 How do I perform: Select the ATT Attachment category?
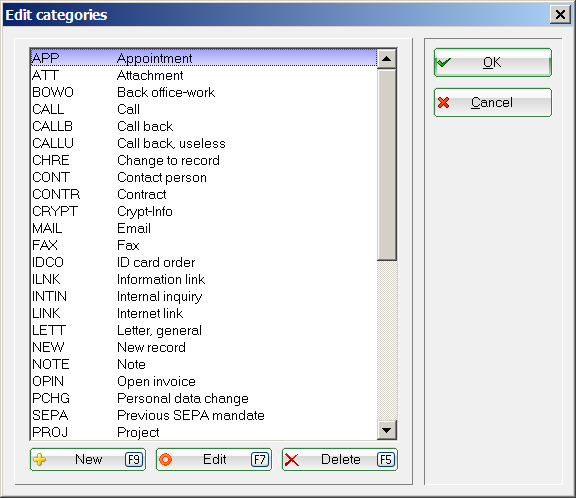click(204, 75)
